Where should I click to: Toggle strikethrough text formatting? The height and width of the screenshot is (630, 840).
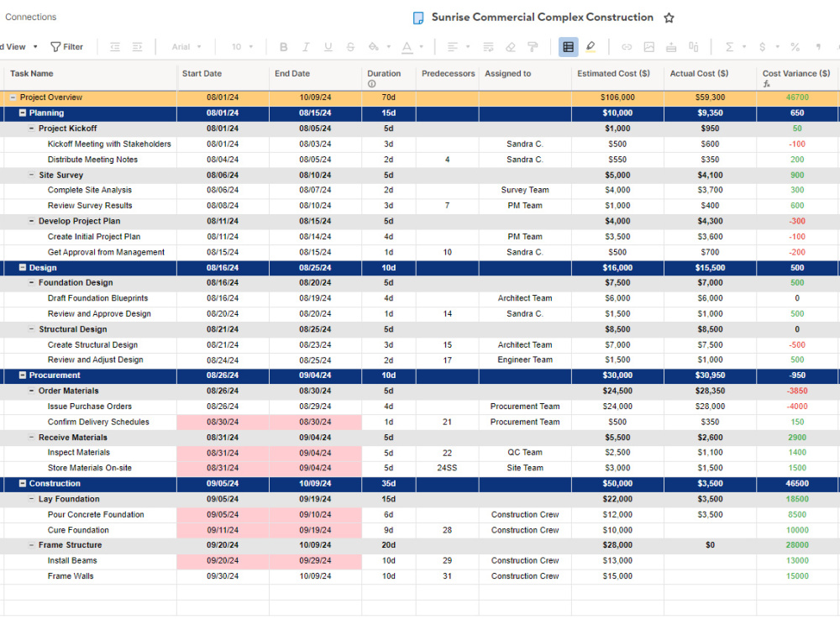click(x=349, y=46)
